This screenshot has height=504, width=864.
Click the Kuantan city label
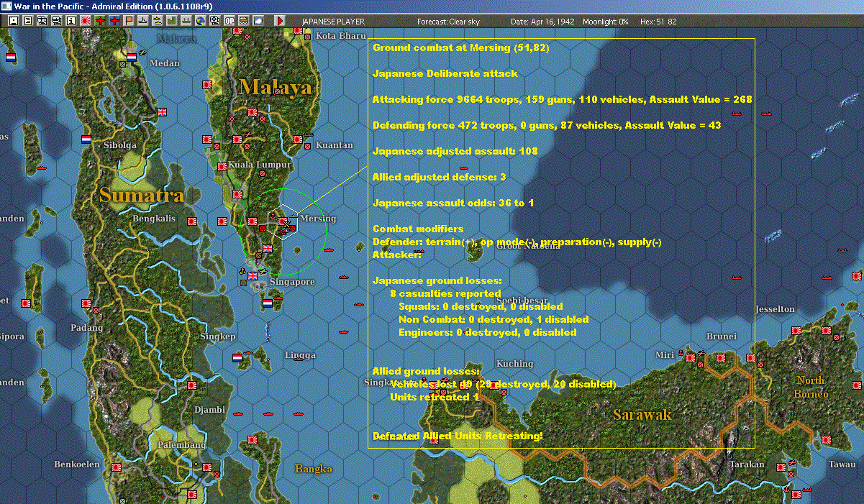(335, 145)
